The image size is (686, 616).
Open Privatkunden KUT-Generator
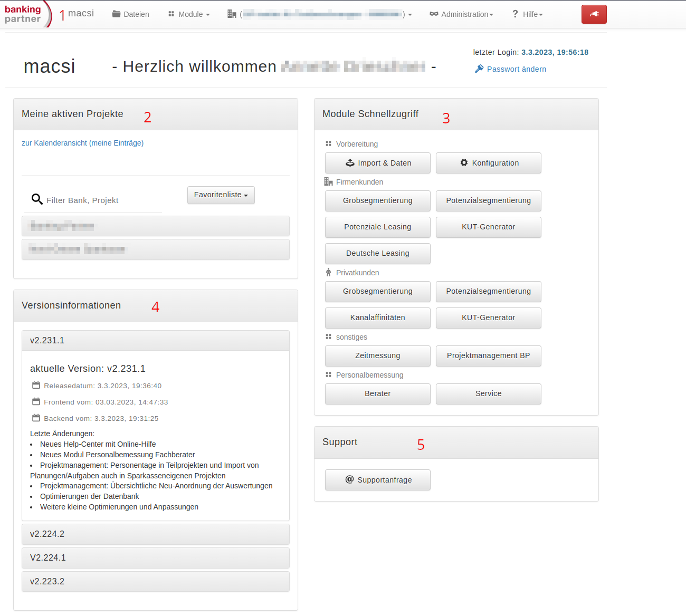click(489, 318)
